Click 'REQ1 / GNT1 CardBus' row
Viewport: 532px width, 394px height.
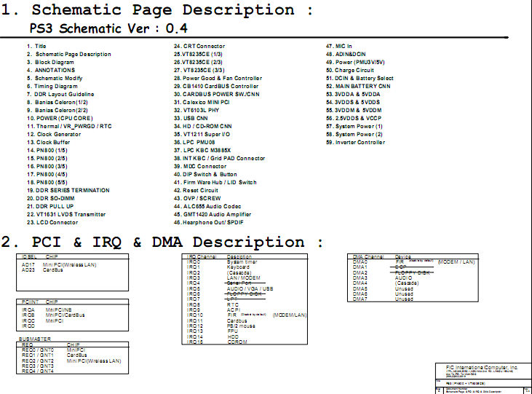click(55, 355)
